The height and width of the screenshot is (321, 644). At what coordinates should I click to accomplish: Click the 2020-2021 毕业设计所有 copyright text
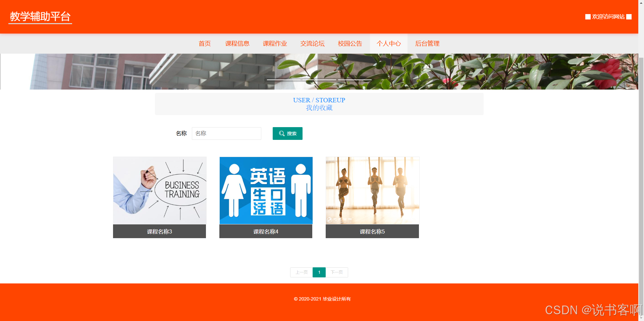click(x=322, y=299)
